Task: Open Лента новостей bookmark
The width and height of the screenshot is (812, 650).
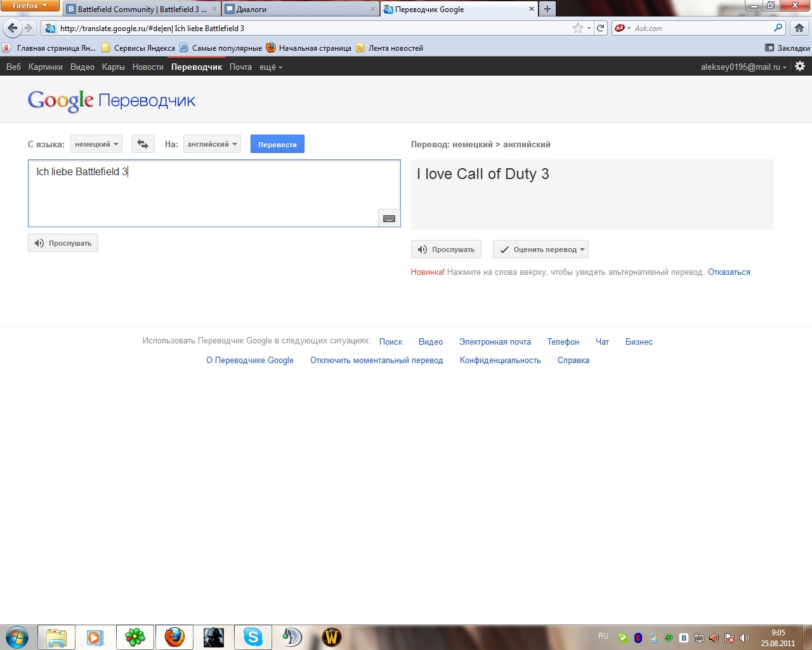Action: [390, 48]
